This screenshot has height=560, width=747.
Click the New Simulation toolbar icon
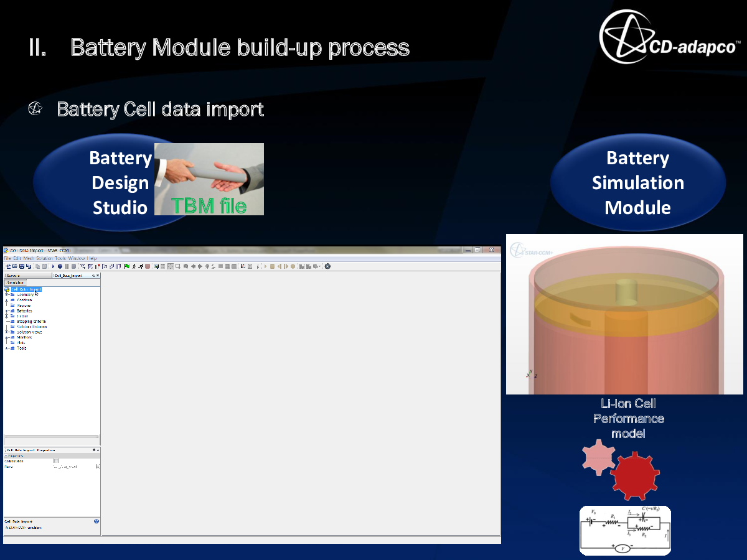pos(8,266)
